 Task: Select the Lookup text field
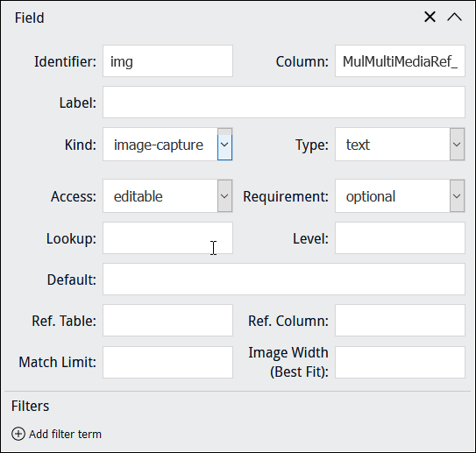(x=168, y=237)
